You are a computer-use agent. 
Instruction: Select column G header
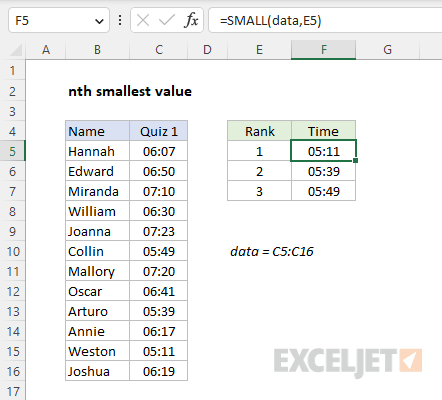click(387, 50)
